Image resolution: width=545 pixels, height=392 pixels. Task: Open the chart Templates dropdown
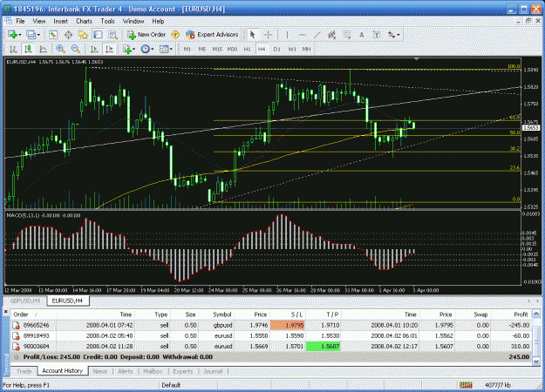tap(166, 50)
